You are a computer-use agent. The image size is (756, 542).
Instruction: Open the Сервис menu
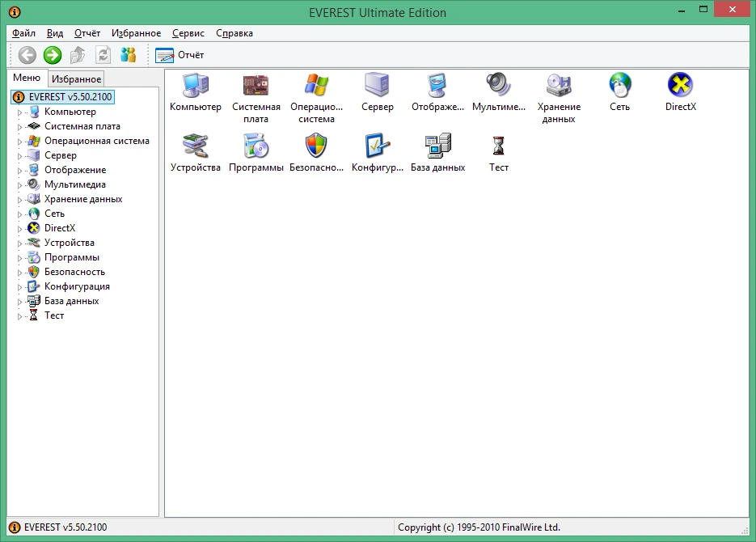(x=188, y=33)
